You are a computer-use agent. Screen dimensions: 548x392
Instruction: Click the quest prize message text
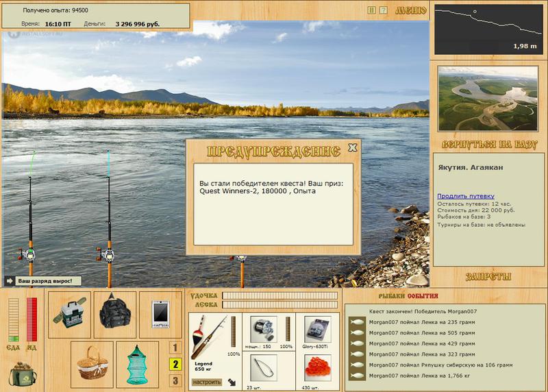click(x=271, y=187)
